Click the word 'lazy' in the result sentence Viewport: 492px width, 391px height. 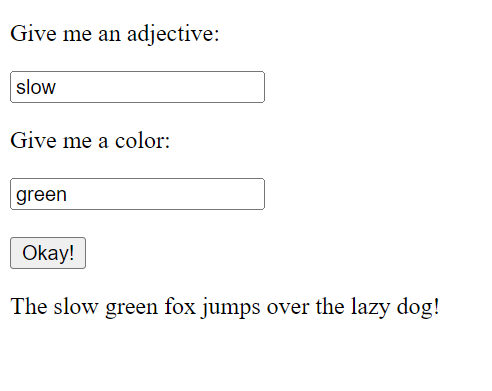[370, 307]
